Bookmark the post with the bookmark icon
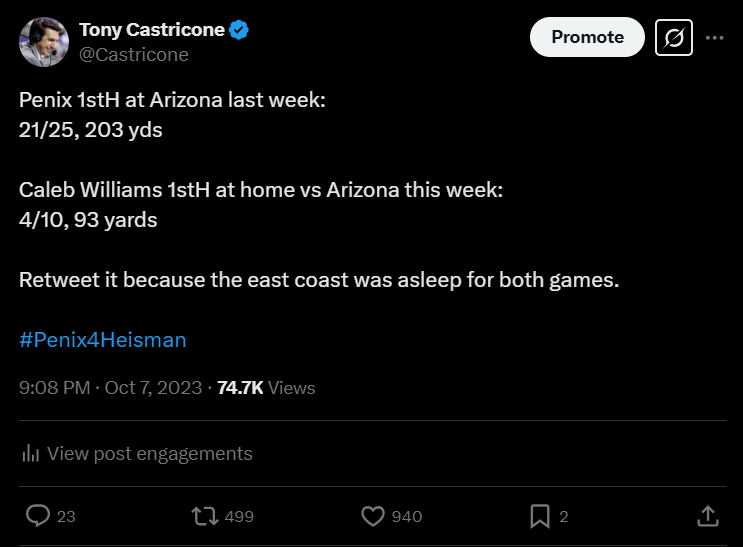The image size is (743, 547). tap(540, 516)
